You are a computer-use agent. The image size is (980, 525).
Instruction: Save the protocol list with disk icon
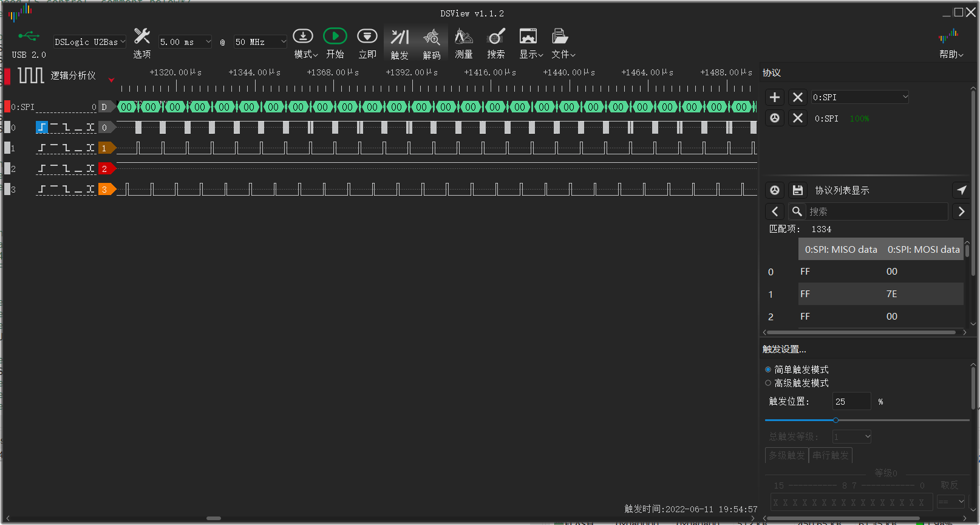pyautogui.click(x=798, y=190)
